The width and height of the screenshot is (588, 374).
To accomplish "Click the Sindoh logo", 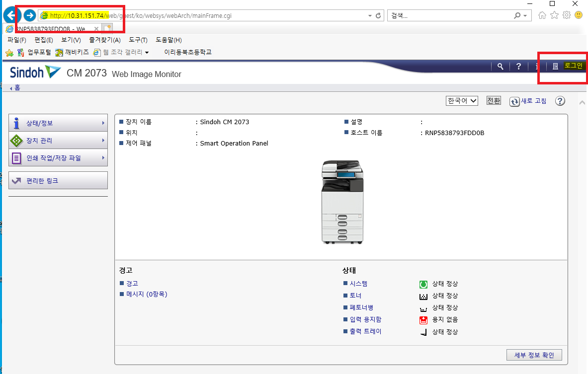I will pos(35,72).
